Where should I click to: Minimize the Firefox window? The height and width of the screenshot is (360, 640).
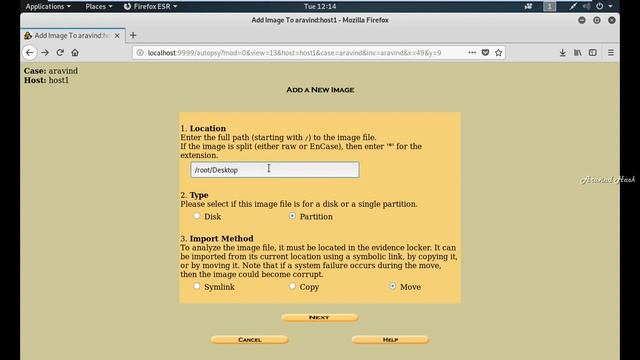tap(582, 20)
